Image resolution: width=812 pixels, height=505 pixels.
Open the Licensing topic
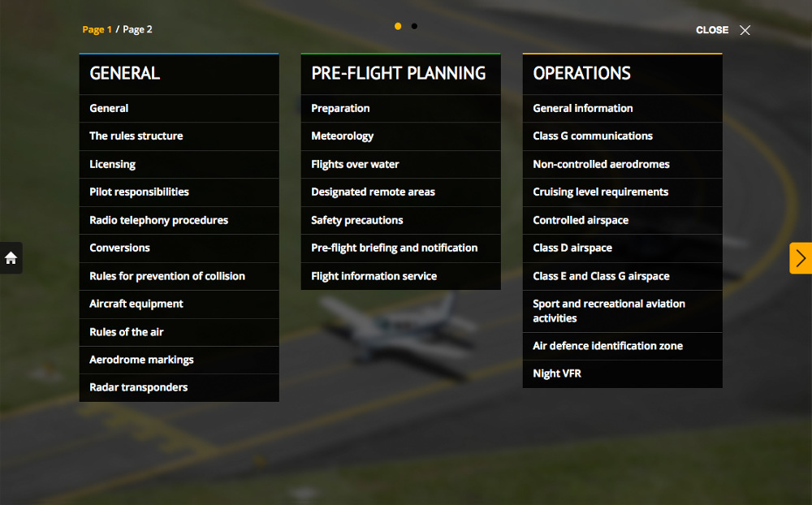pos(113,164)
